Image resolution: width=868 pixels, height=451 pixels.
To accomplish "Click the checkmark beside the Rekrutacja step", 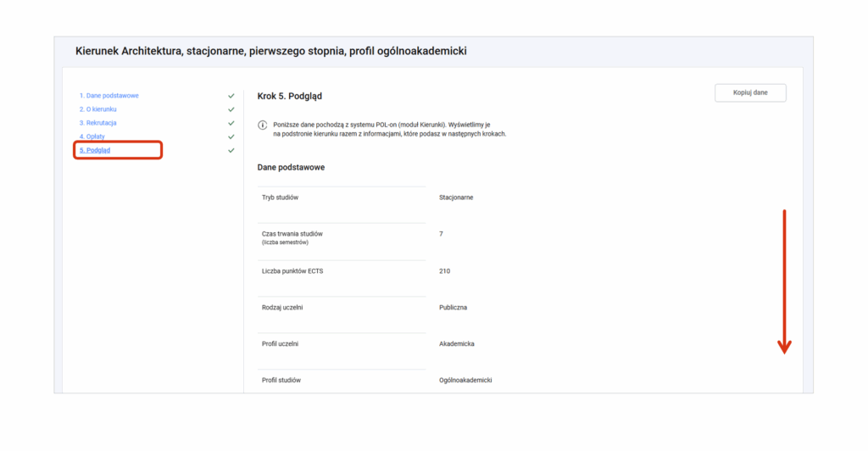I will click(x=231, y=123).
